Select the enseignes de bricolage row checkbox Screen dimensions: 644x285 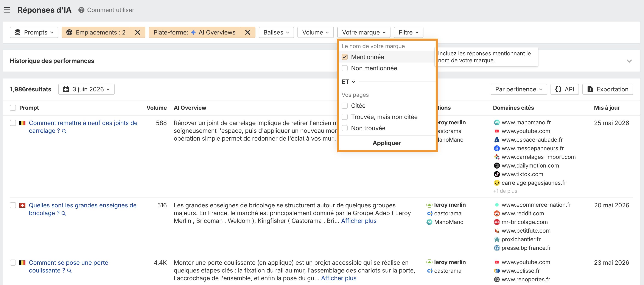(13, 205)
